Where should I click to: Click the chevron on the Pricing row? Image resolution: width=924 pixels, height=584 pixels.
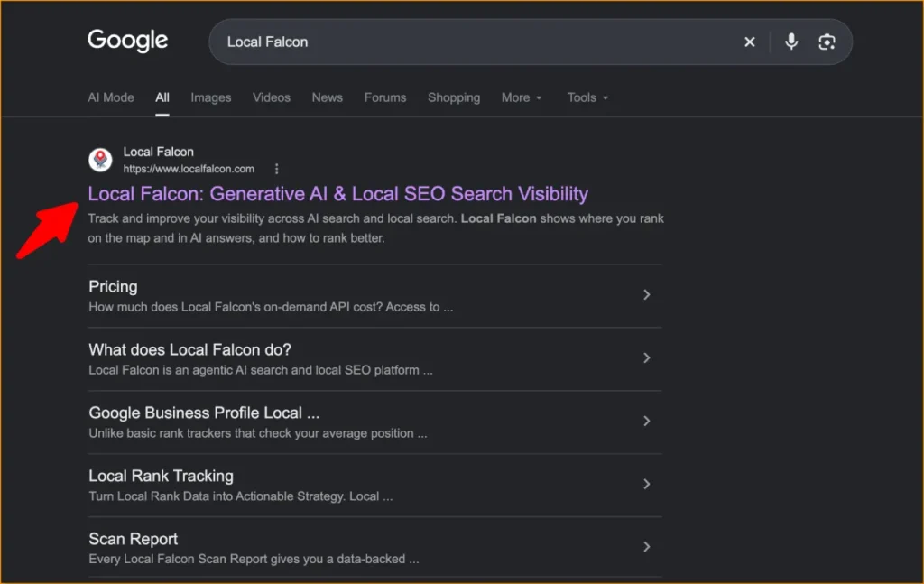pos(646,294)
